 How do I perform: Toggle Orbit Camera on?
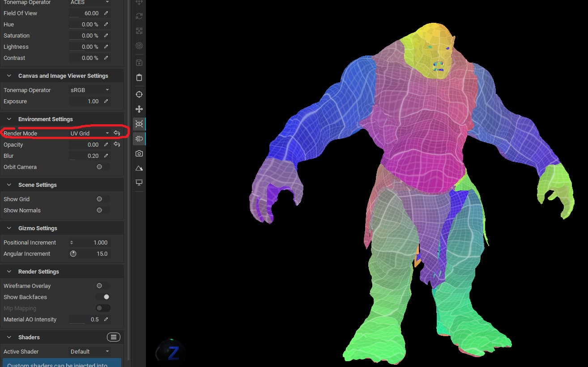click(x=102, y=167)
